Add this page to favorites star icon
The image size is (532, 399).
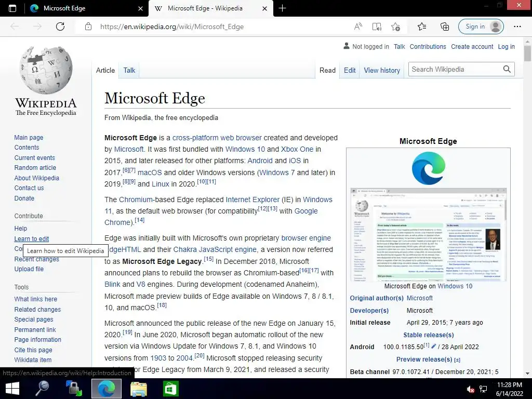click(x=395, y=26)
